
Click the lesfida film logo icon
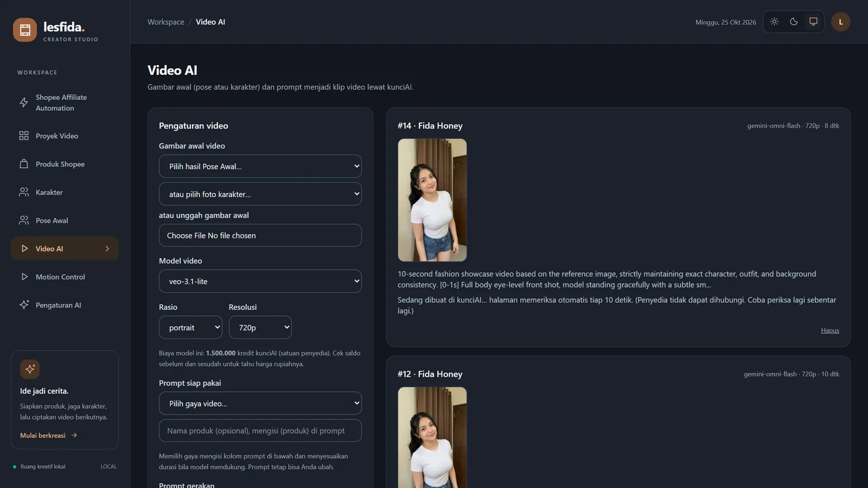25,30
